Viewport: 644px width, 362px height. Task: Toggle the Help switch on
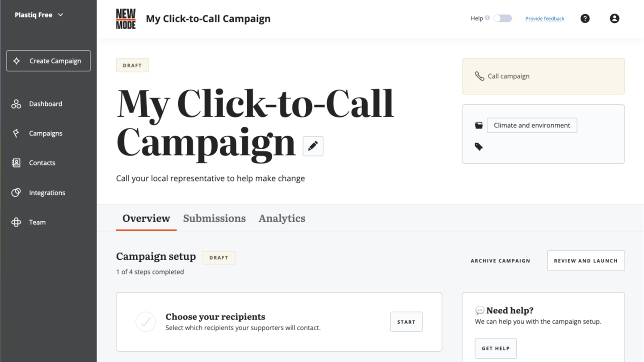[x=503, y=18]
